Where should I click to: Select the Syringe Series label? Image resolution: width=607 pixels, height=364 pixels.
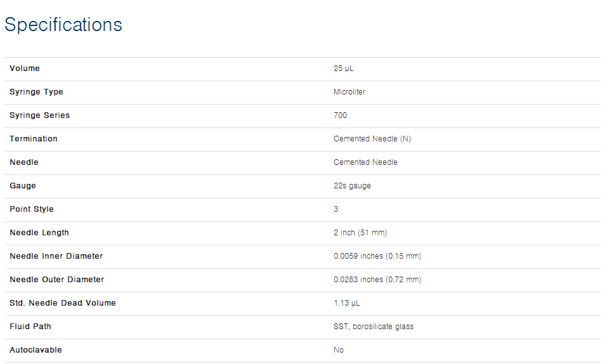tap(40, 115)
